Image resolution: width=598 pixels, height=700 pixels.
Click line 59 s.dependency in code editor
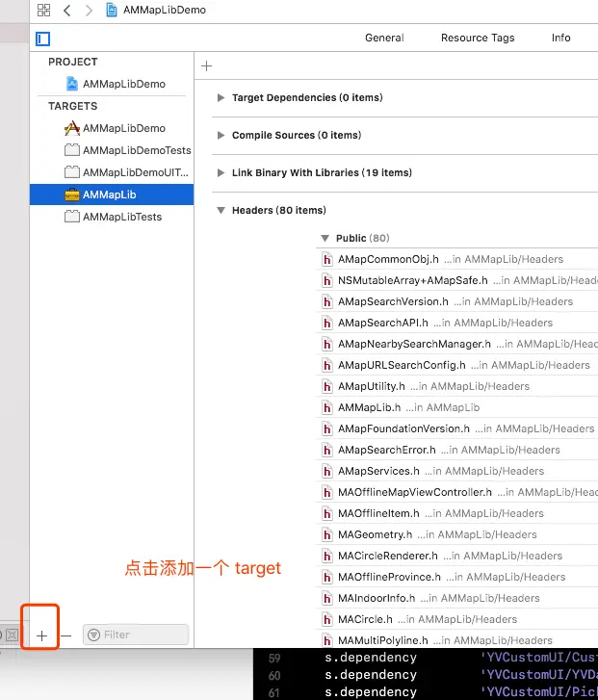pyautogui.click(x=371, y=658)
